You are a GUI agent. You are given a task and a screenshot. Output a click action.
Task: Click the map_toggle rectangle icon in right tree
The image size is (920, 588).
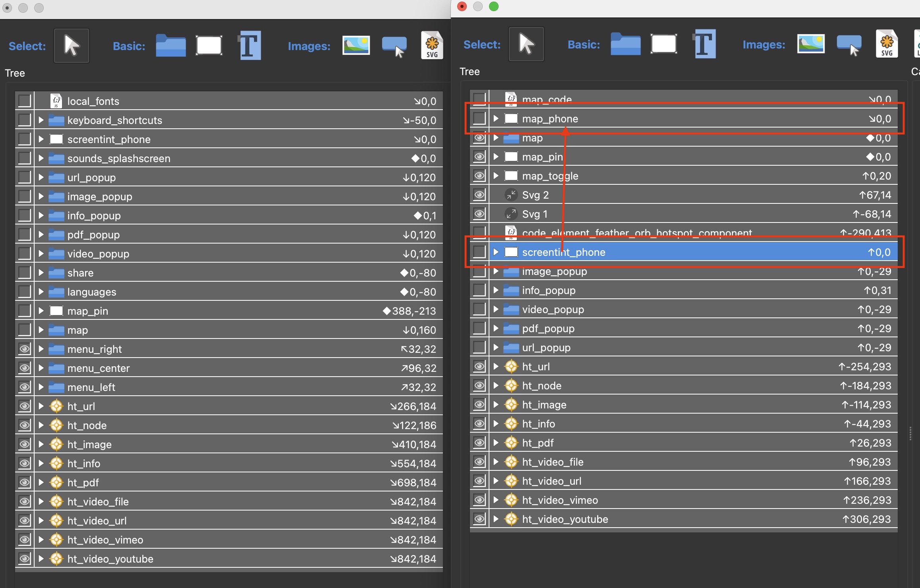(511, 176)
